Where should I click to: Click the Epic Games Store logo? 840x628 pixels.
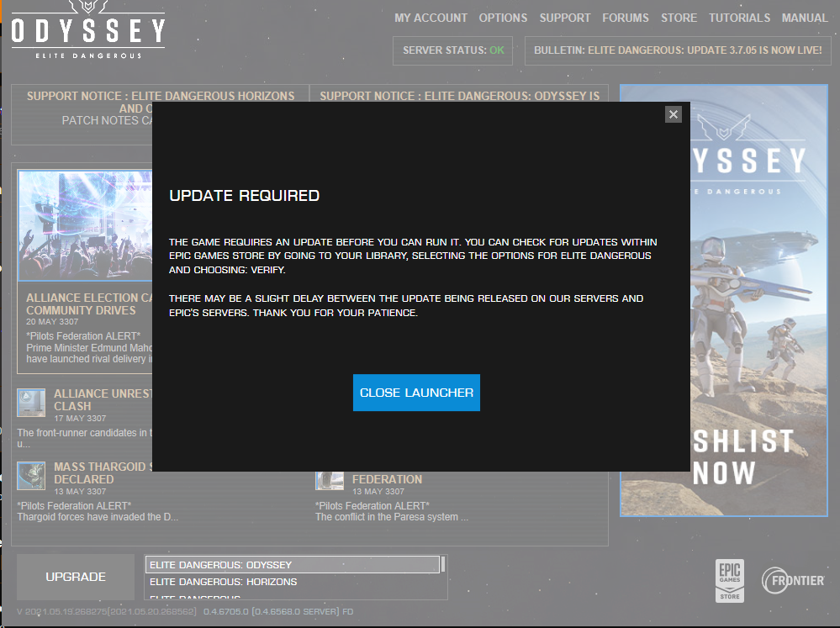[x=730, y=581]
